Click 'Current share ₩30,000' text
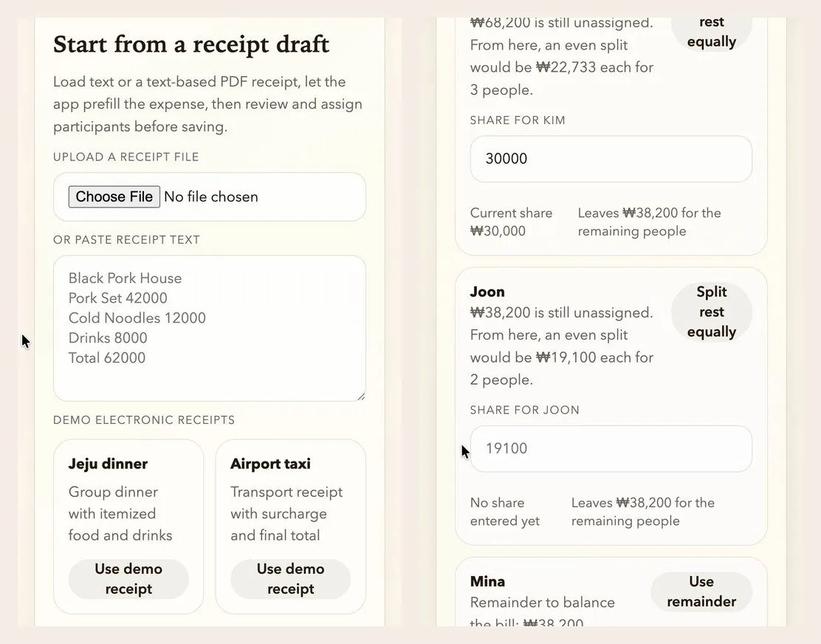Viewport: 821px width, 644px height. click(x=511, y=222)
